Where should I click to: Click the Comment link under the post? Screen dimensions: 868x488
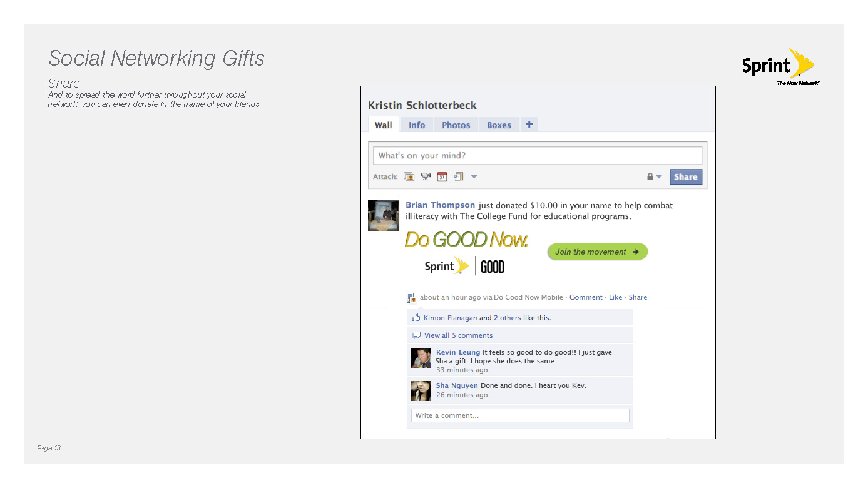[586, 297]
